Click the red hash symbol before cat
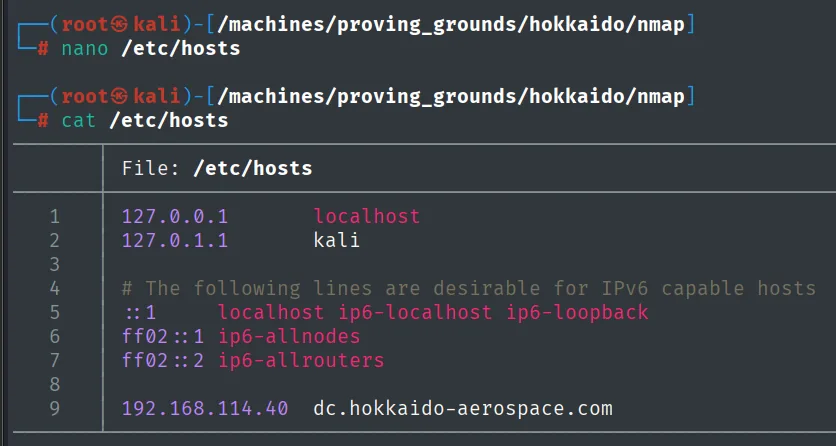Image resolution: width=836 pixels, height=446 pixels. click(x=43, y=120)
